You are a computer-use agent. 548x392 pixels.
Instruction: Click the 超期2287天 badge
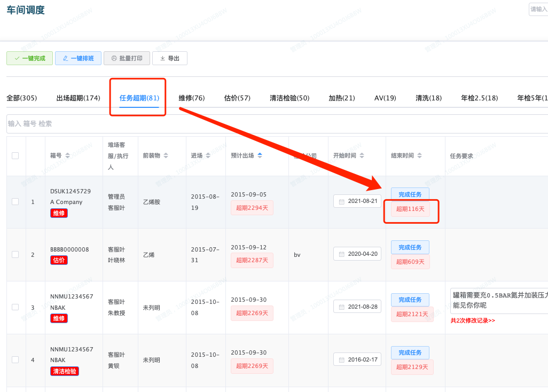[x=252, y=260]
